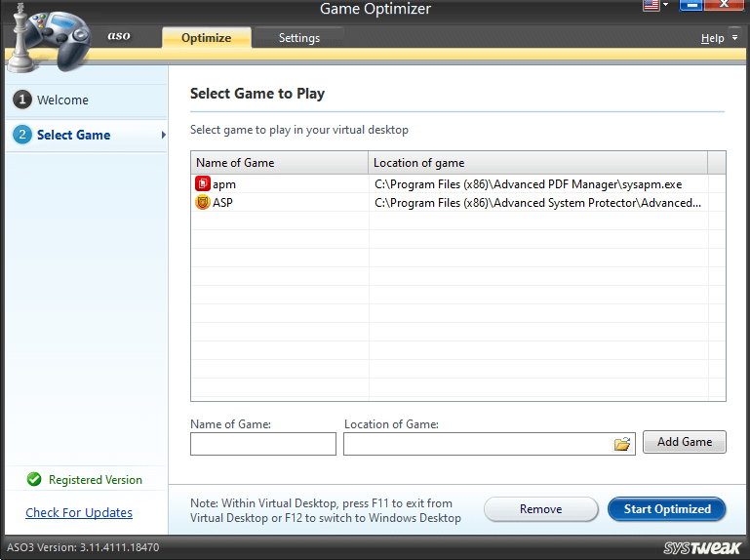750x560 pixels.
Task: Close the Game Optimizer window
Action: [x=724, y=5]
